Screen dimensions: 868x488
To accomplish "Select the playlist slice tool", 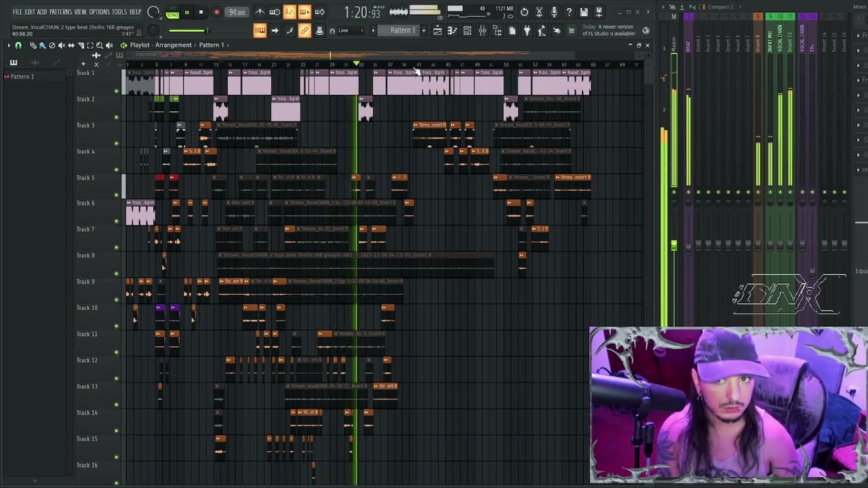I will pos(81,45).
